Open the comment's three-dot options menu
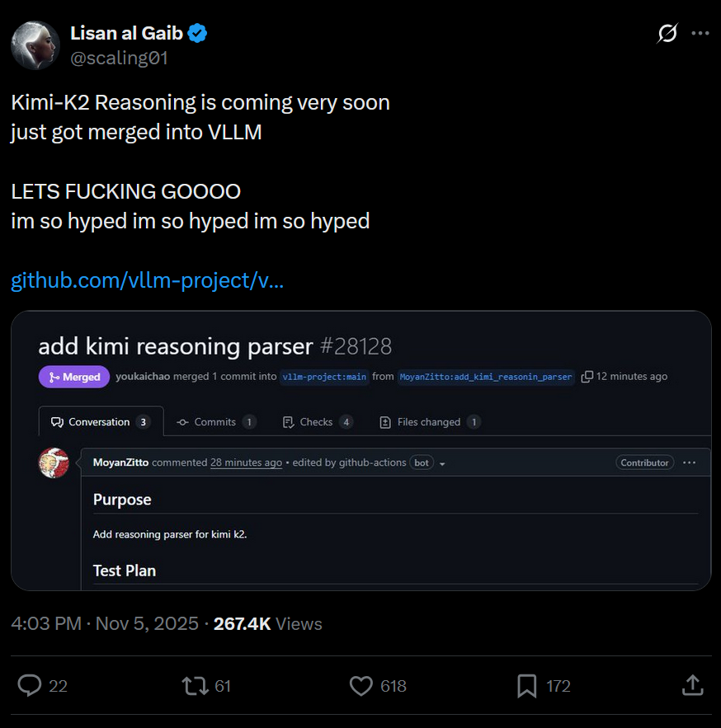 point(690,463)
